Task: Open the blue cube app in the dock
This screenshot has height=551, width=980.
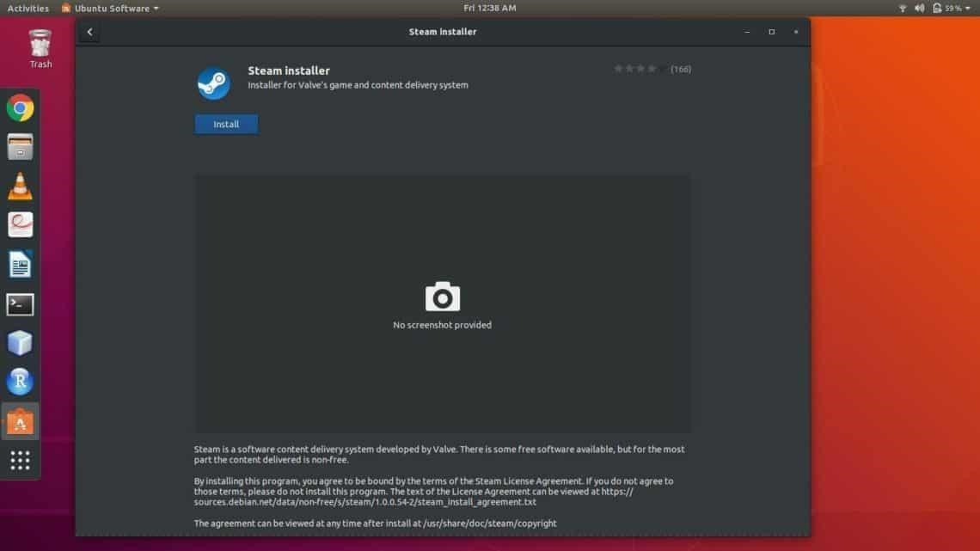Action: [x=20, y=343]
